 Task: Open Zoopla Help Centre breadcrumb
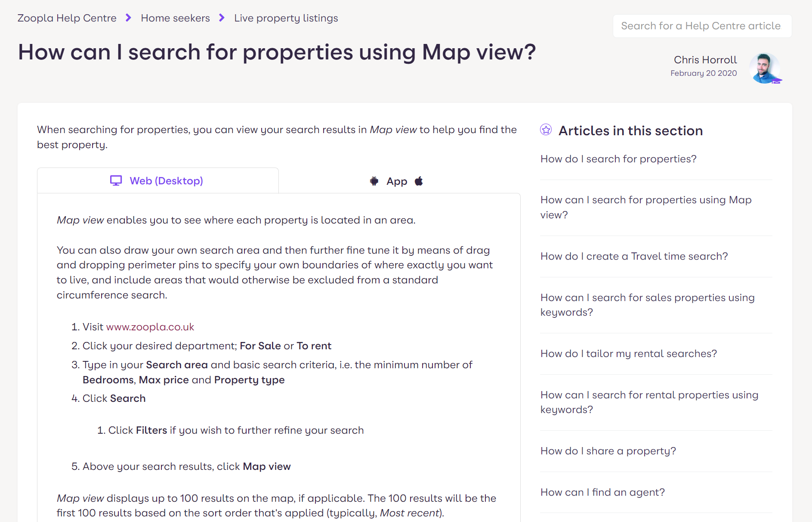point(67,18)
